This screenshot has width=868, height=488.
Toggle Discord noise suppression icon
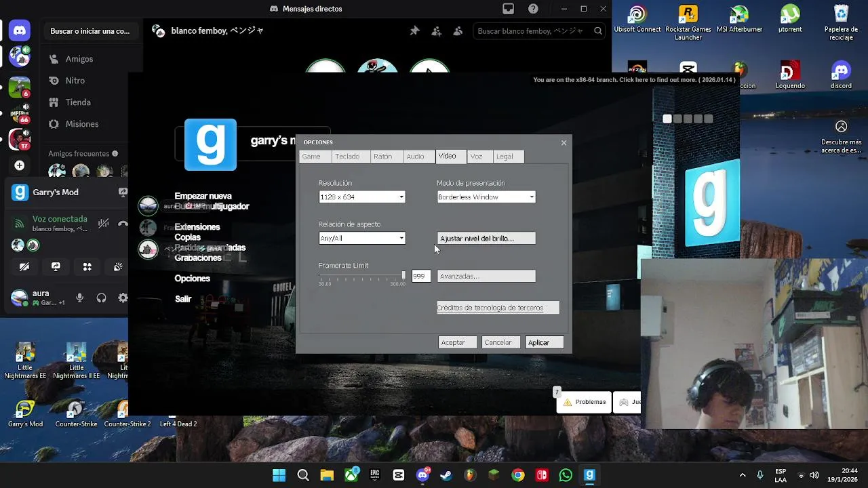point(103,223)
